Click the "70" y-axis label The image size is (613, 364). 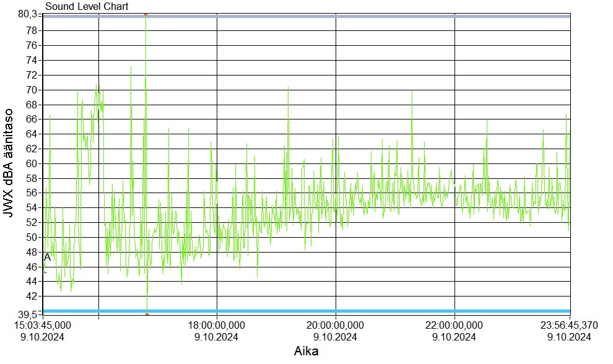click(x=32, y=90)
